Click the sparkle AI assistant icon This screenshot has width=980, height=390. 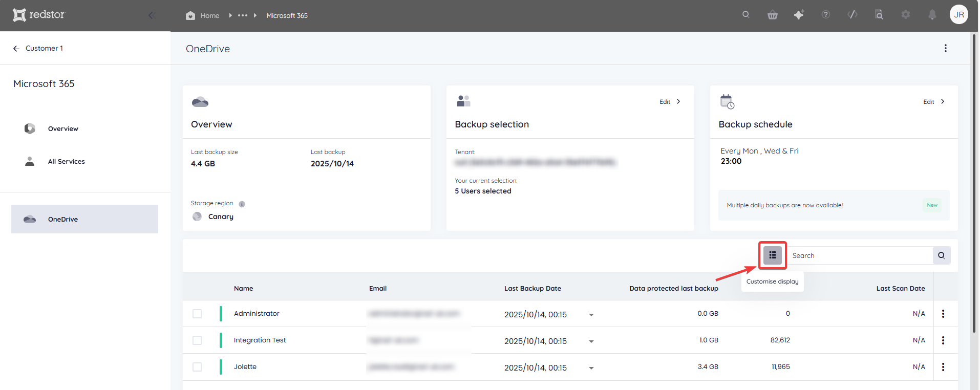click(799, 15)
